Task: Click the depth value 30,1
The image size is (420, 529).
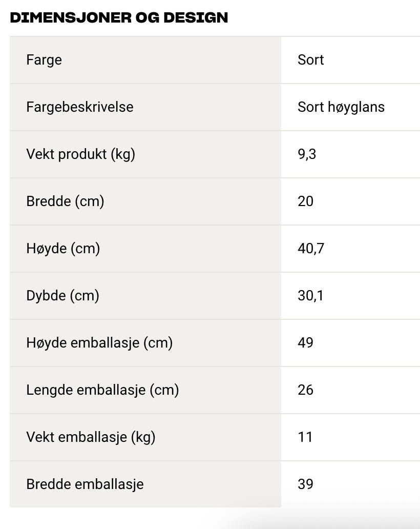Action: [x=310, y=296]
